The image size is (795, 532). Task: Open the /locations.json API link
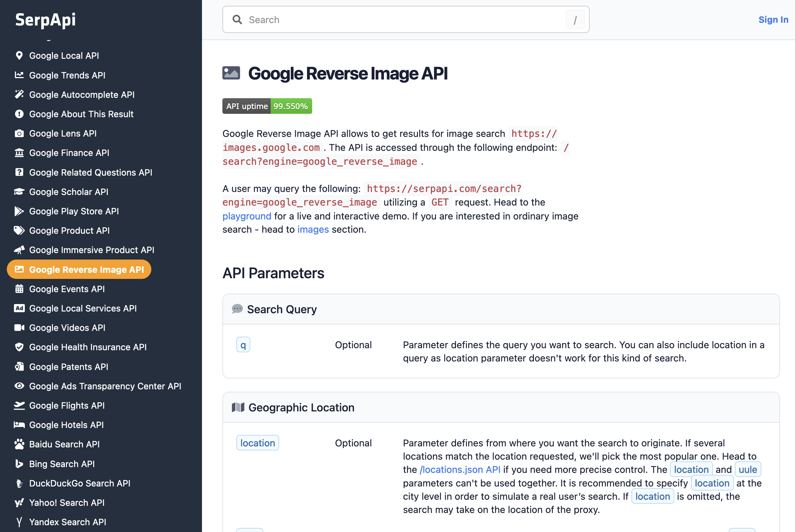pos(460,469)
